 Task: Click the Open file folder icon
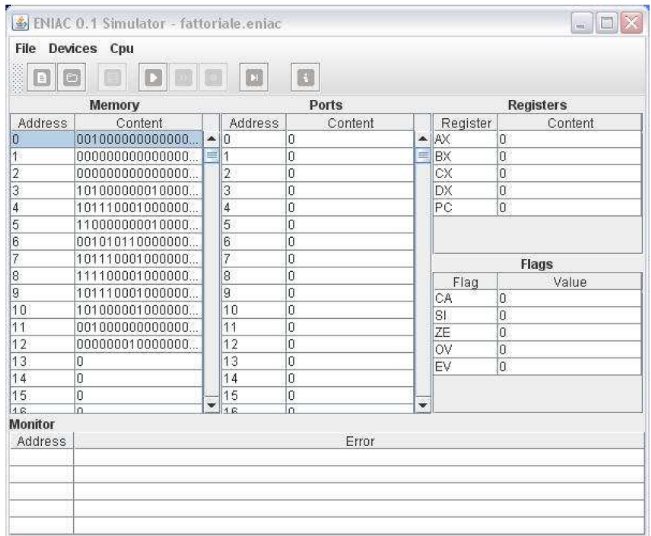pyautogui.click(x=72, y=77)
